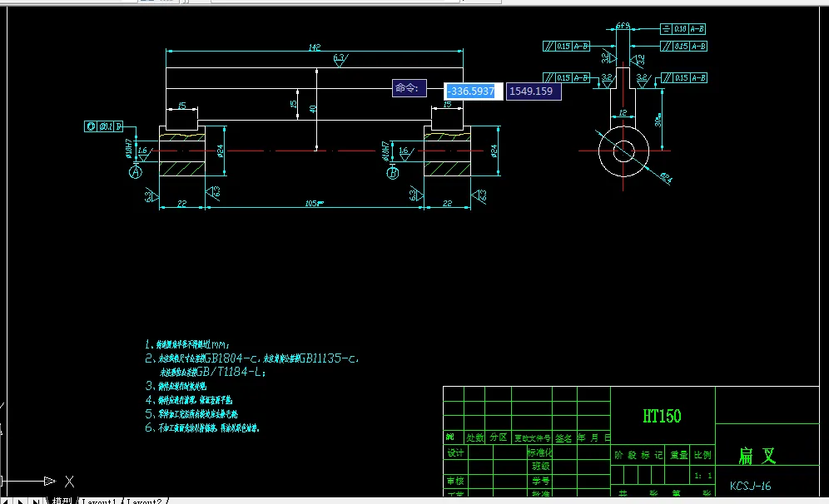This screenshot has width=829, height=504.
Task: Click the 签名 header cell
Action: pos(564,438)
